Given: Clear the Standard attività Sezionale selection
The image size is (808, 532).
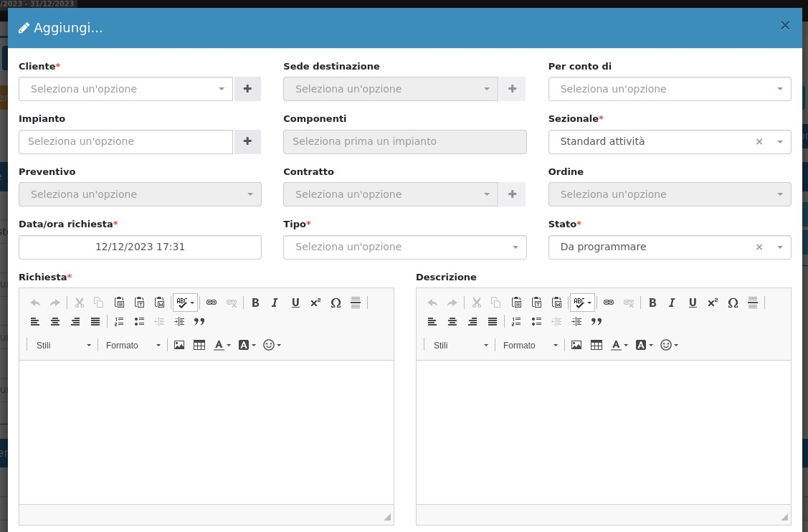Looking at the screenshot, I should (759, 142).
